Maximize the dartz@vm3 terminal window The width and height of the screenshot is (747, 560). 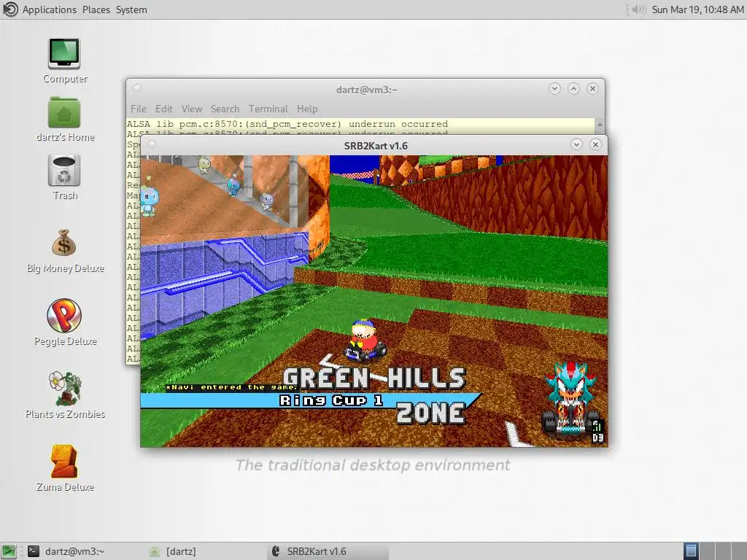click(573, 88)
